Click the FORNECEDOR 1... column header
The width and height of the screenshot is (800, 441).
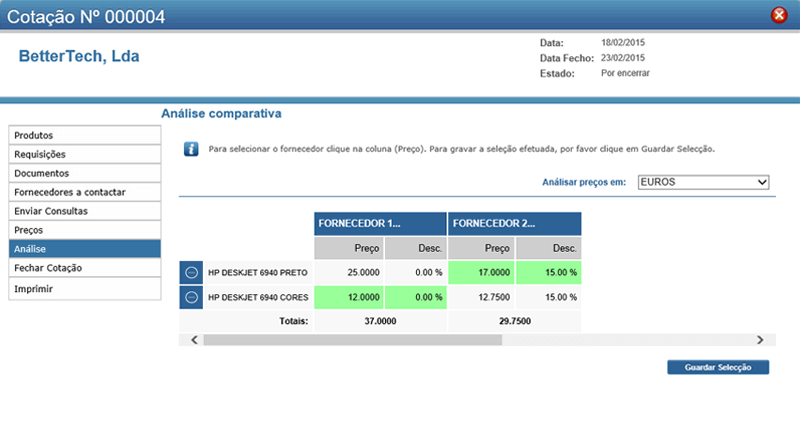(x=380, y=224)
